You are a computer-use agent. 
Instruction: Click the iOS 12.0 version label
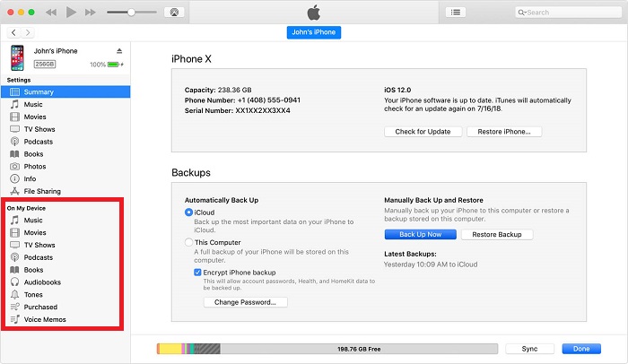pos(397,90)
